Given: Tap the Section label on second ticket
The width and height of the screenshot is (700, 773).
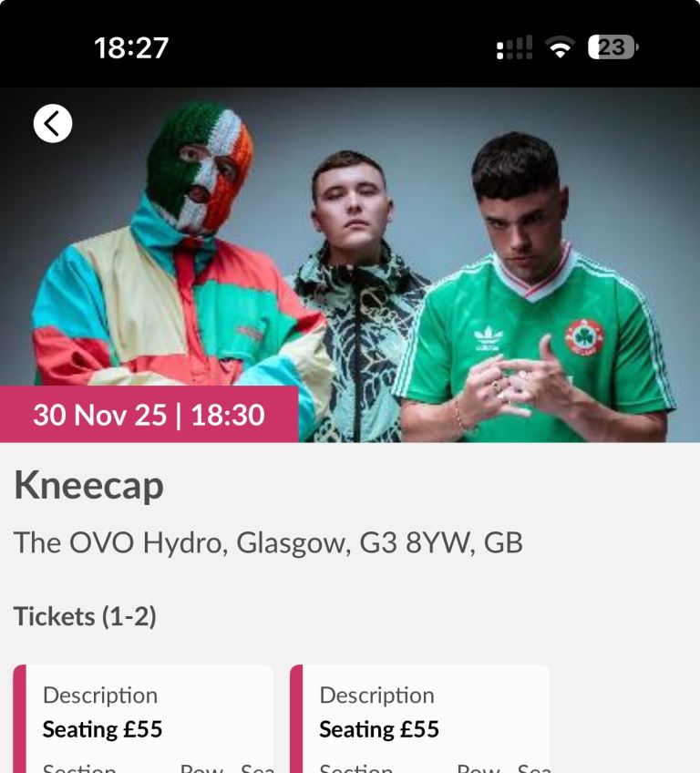Looking at the screenshot, I should pos(355,768).
